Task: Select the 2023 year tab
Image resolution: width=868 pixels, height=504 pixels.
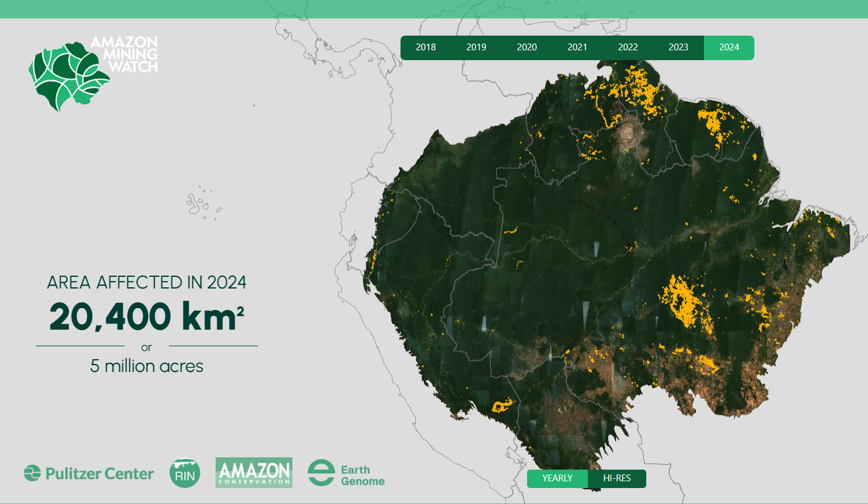Action: tap(678, 47)
